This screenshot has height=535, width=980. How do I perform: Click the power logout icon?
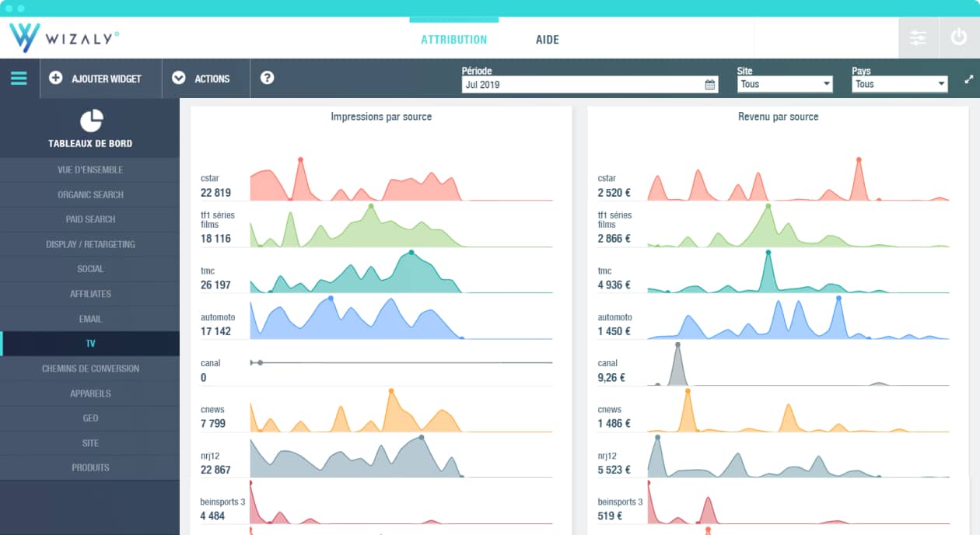[959, 37]
